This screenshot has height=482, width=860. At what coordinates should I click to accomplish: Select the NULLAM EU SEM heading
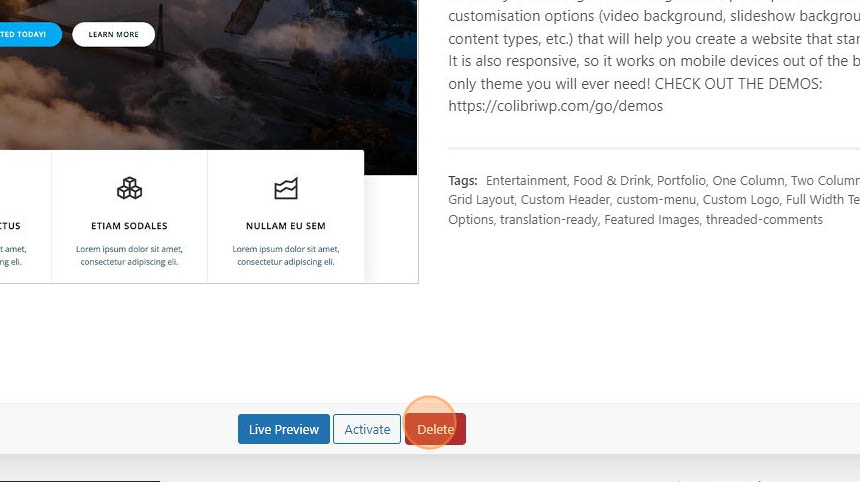pyautogui.click(x=286, y=225)
